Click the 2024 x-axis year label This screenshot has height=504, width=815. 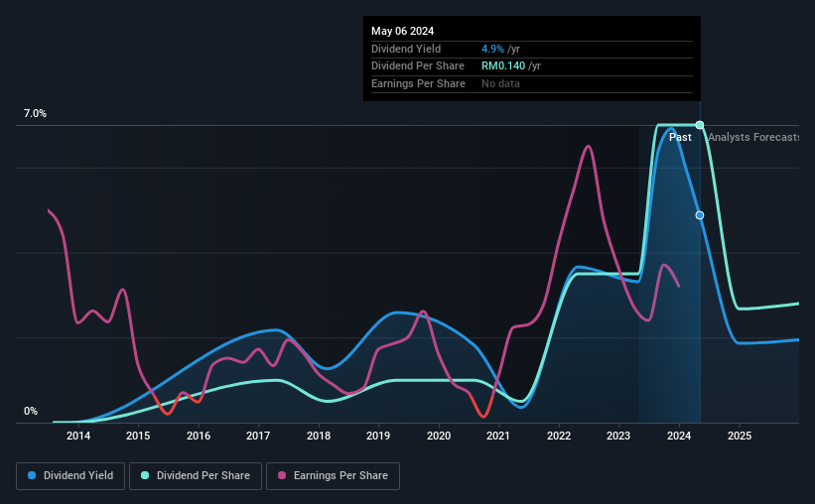coord(679,436)
